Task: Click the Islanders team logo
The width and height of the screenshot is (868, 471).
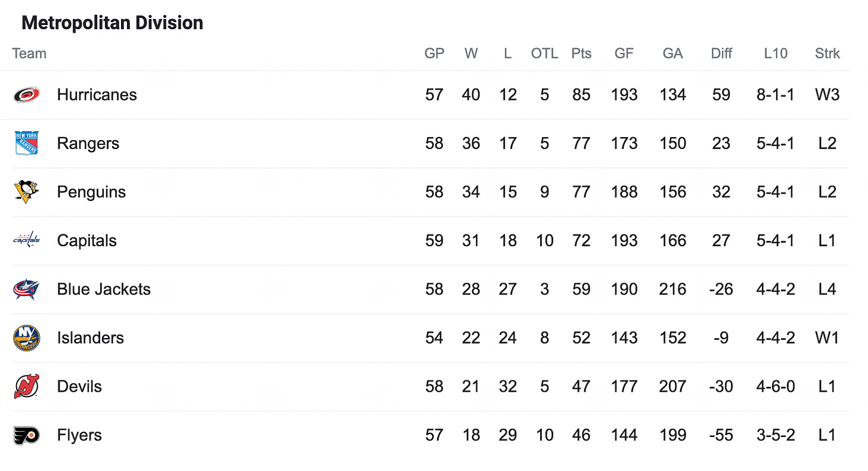Action: [x=27, y=338]
